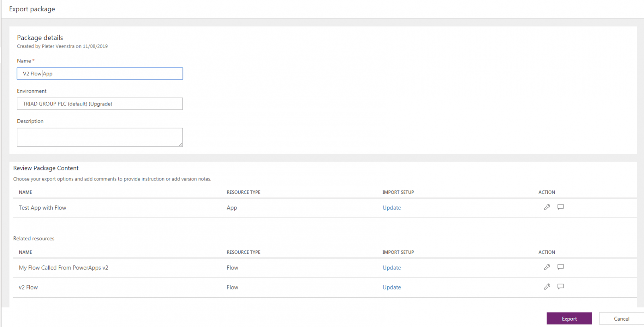Select the v2 Flow resource name

tap(28, 288)
